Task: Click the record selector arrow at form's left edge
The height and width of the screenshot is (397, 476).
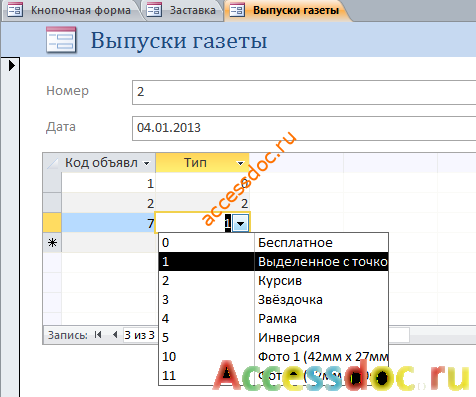Action: click(x=12, y=65)
